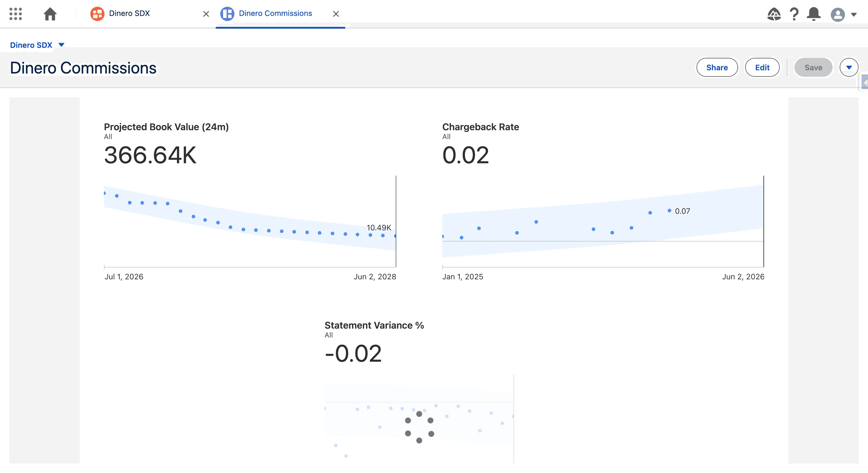Click the Chargeback Rate title
The height and width of the screenshot is (473, 868).
point(481,127)
